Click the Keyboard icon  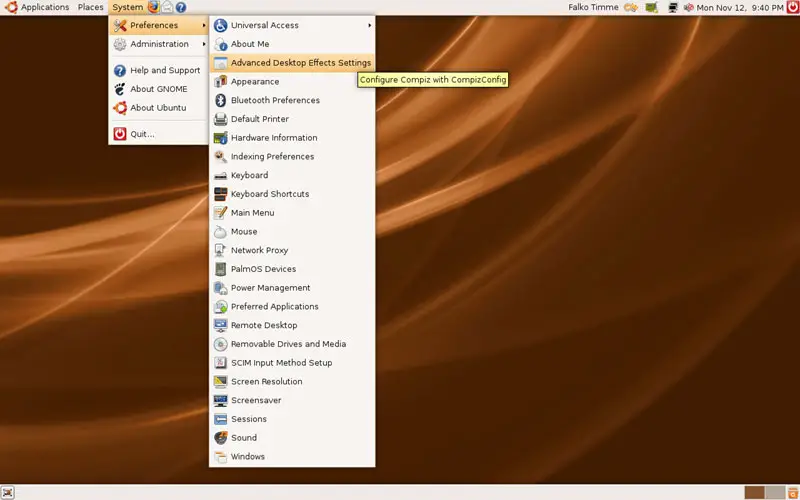pyautogui.click(x=220, y=175)
